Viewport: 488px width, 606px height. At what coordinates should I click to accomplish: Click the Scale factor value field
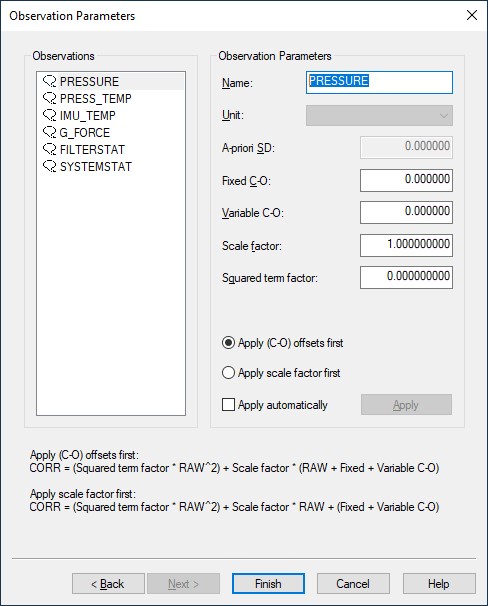pyautogui.click(x=406, y=245)
